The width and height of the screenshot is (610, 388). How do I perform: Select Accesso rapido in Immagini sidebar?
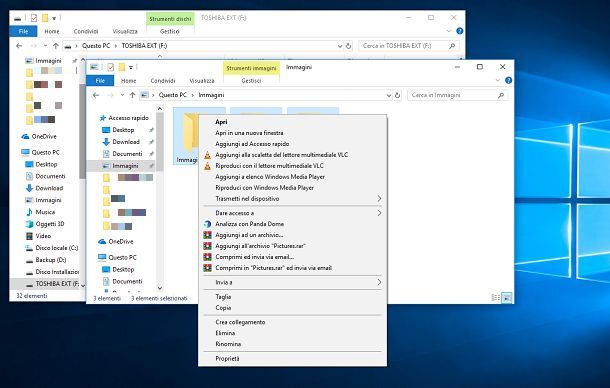tap(124, 118)
